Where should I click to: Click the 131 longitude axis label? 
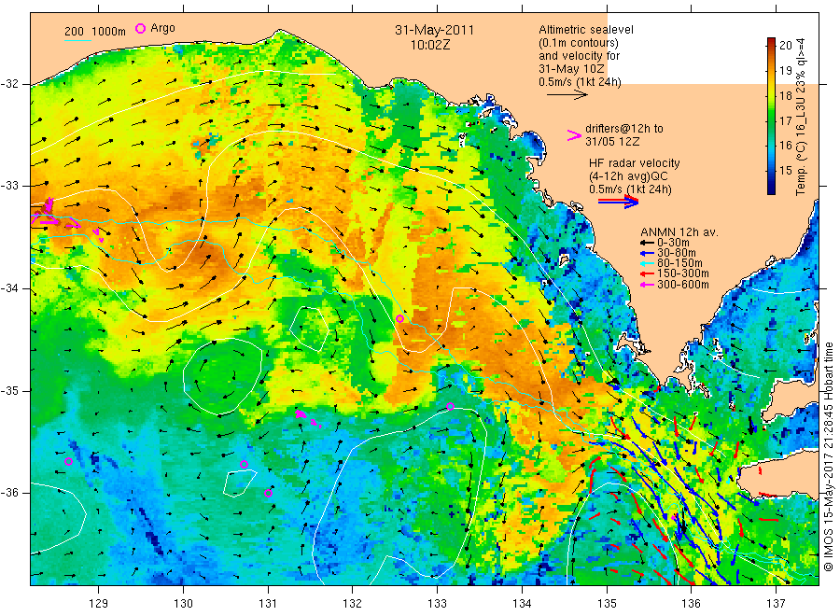[268, 603]
